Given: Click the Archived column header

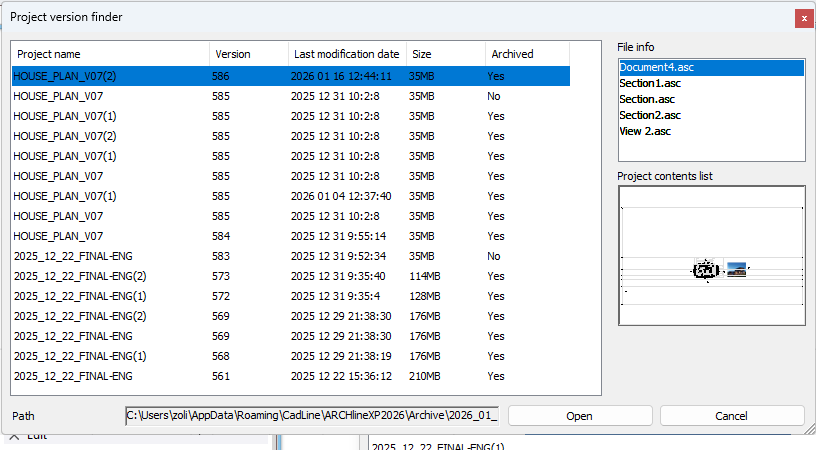Looking at the screenshot, I should pyautogui.click(x=527, y=54).
